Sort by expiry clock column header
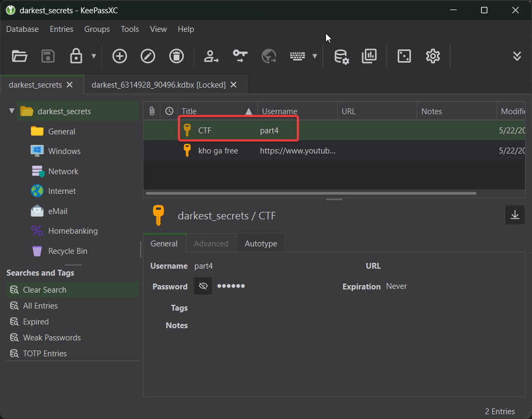 pos(169,111)
